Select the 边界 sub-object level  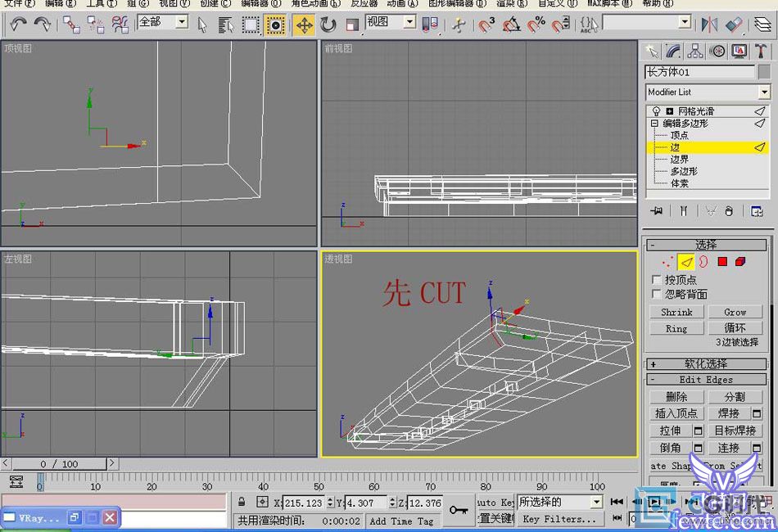coord(679,159)
